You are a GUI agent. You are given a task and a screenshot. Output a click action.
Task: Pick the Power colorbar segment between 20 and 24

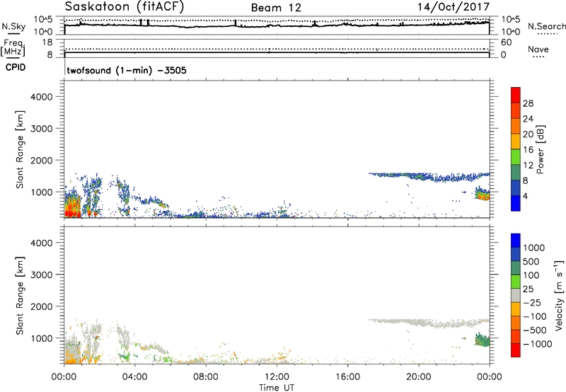[516, 126]
